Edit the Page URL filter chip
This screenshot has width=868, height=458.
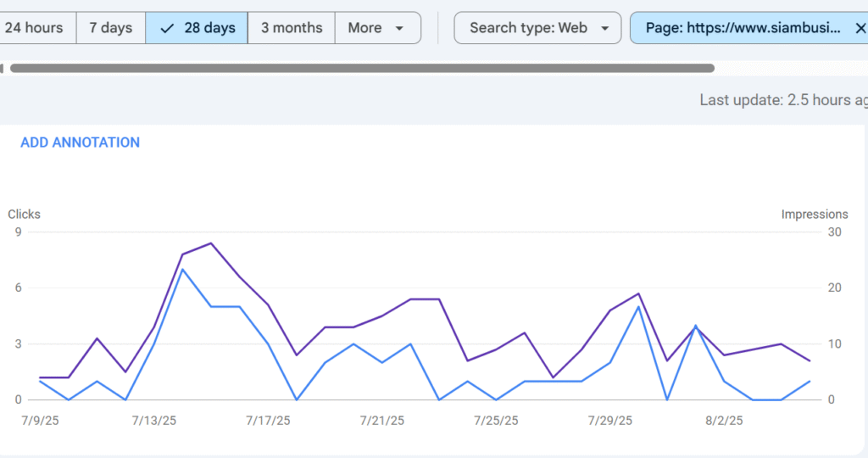(742, 28)
